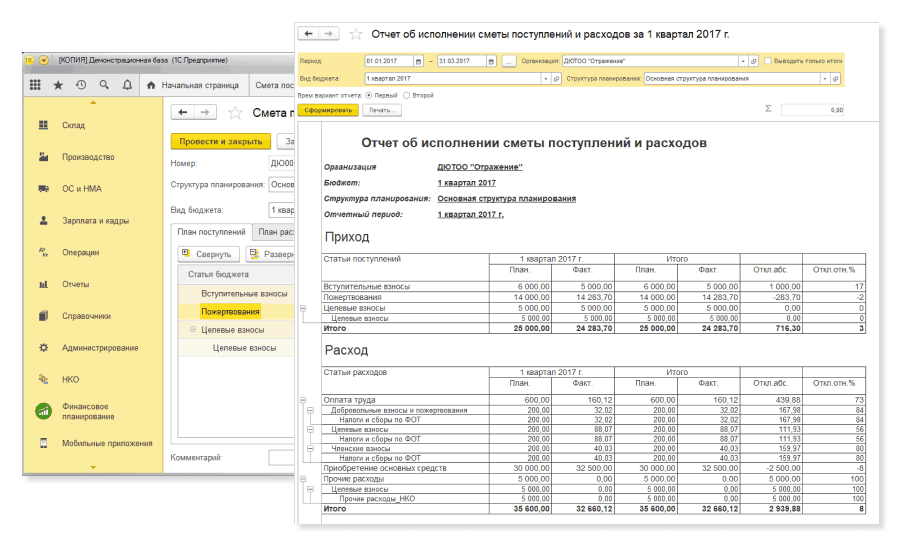The image size is (900, 546).
Task: Switch to Смета пос... tab
Action: click(x=274, y=85)
